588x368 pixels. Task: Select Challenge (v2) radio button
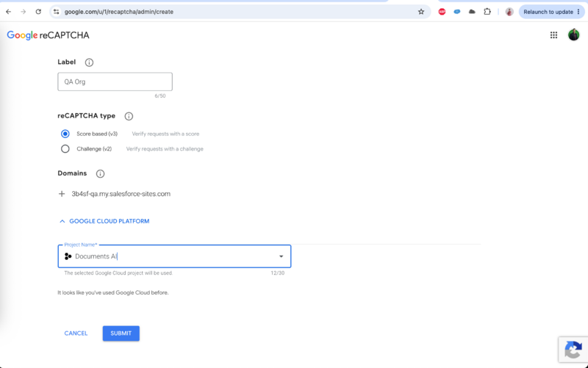65,149
